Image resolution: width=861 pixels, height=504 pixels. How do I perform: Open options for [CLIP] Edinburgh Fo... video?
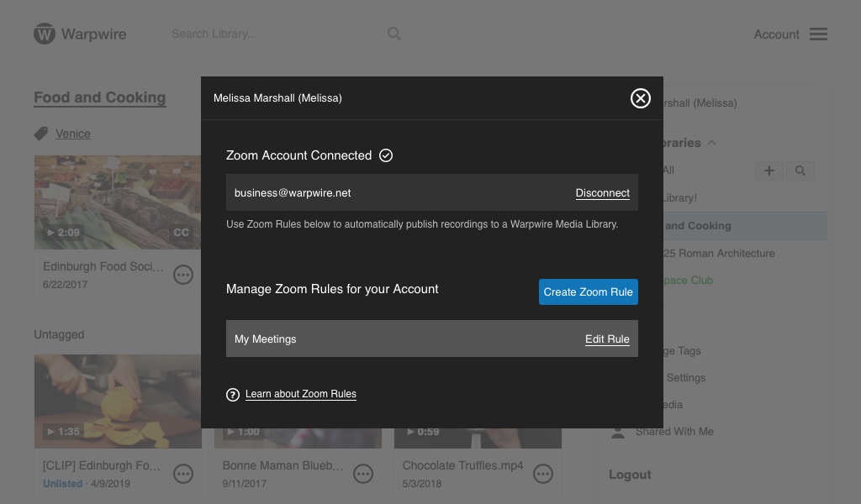coord(183,474)
